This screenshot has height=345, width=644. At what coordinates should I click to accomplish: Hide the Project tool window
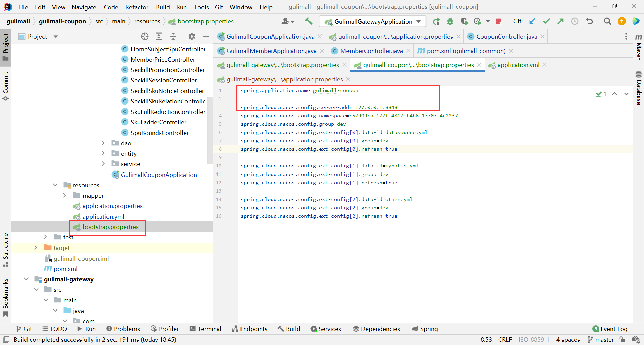(206, 37)
